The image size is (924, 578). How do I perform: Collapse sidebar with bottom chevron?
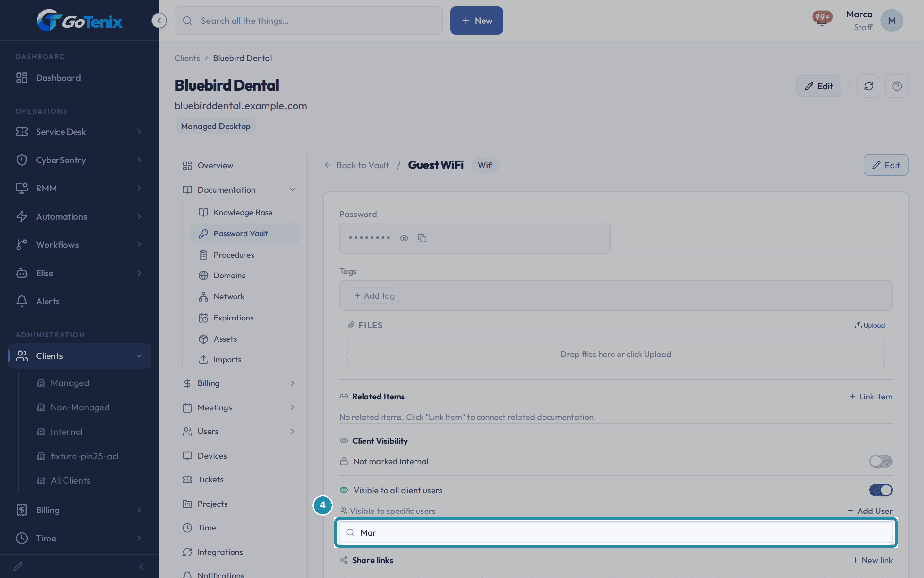click(x=141, y=566)
